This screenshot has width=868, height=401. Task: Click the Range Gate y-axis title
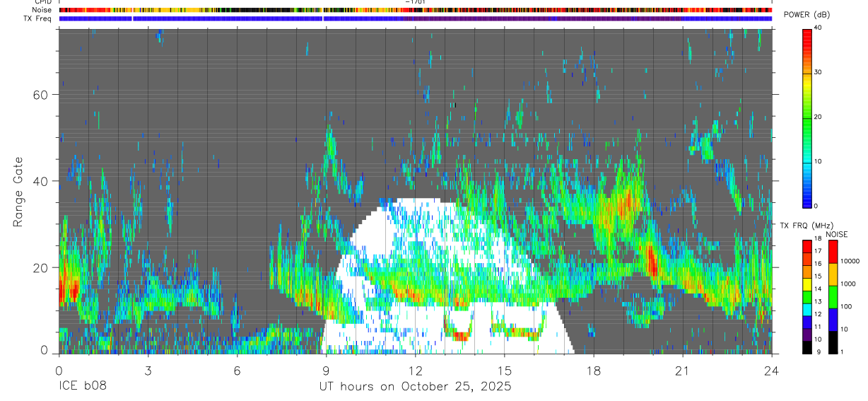pos(19,192)
